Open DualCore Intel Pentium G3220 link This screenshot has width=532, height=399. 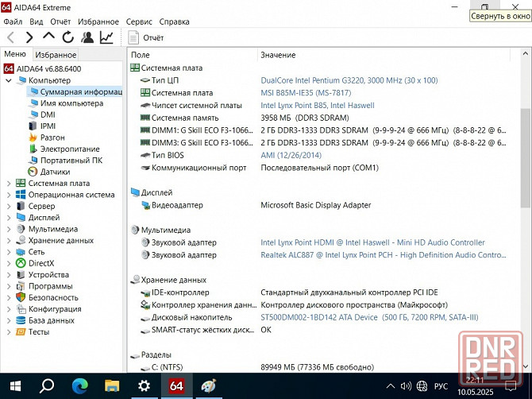349,80
